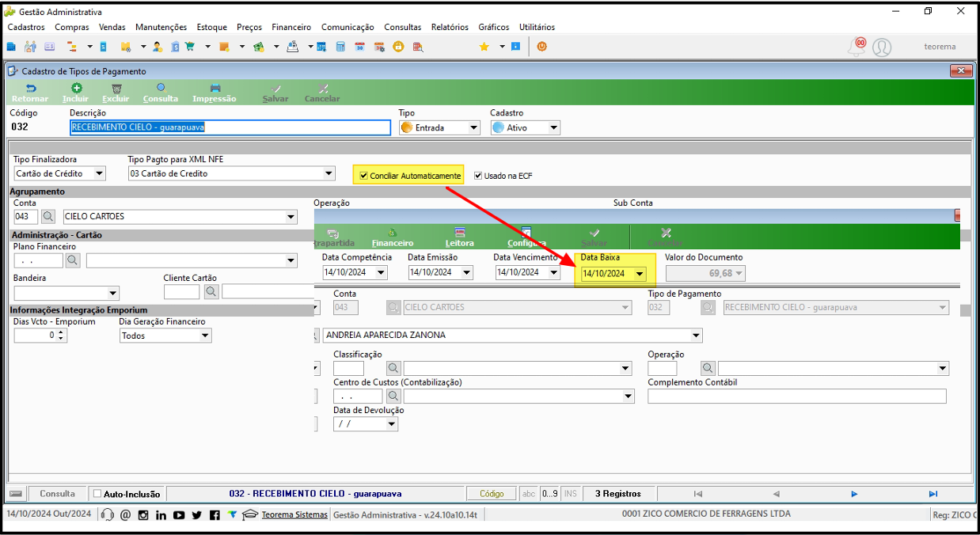Image resolution: width=980 pixels, height=535 pixels.
Task: Open the Utilitários menu
Action: 537,27
